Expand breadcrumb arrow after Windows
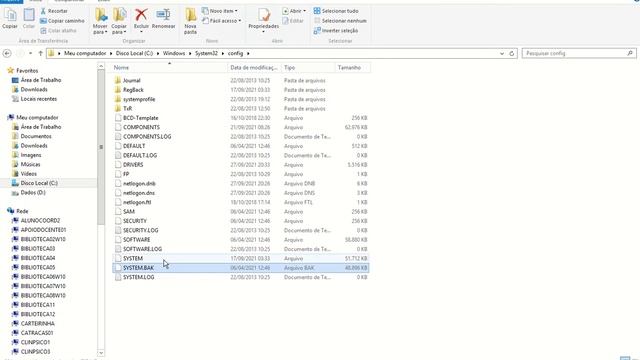The height and width of the screenshot is (360, 640). click(190, 53)
